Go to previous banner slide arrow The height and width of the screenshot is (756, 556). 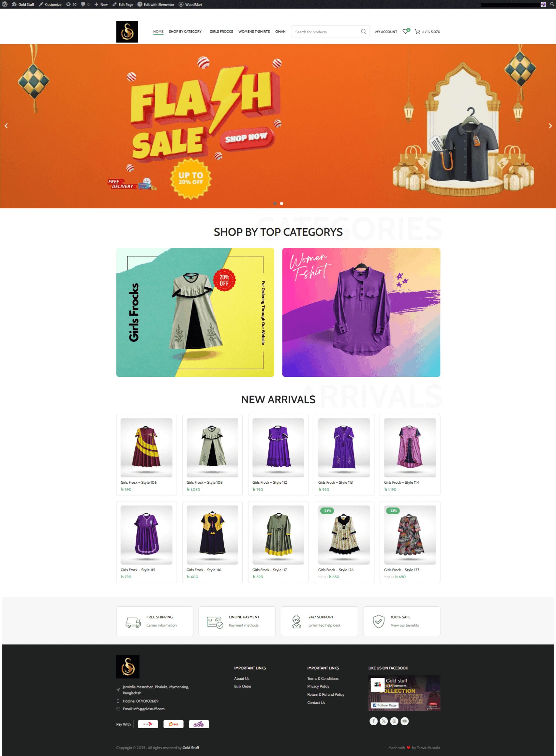tap(6, 126)
